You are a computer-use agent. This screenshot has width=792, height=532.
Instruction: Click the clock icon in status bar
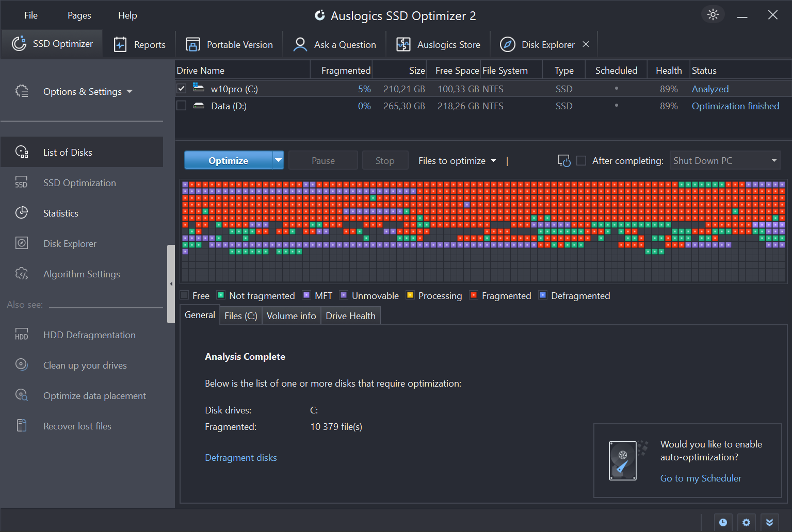click(723, 523)
